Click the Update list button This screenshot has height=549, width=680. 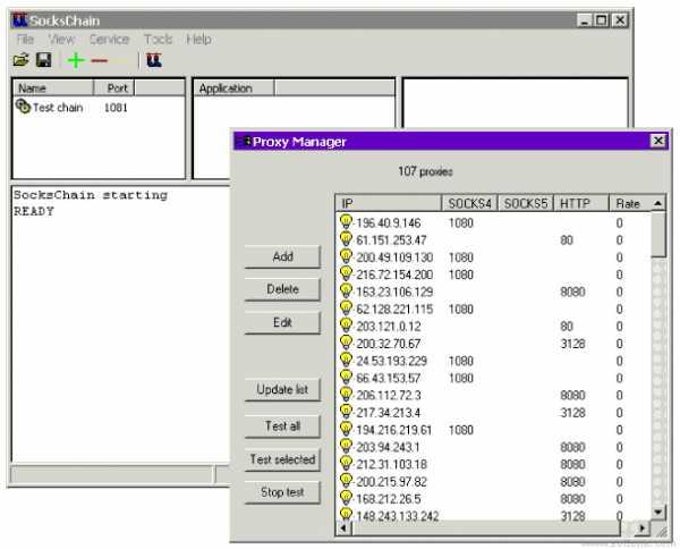coord(283,390)
